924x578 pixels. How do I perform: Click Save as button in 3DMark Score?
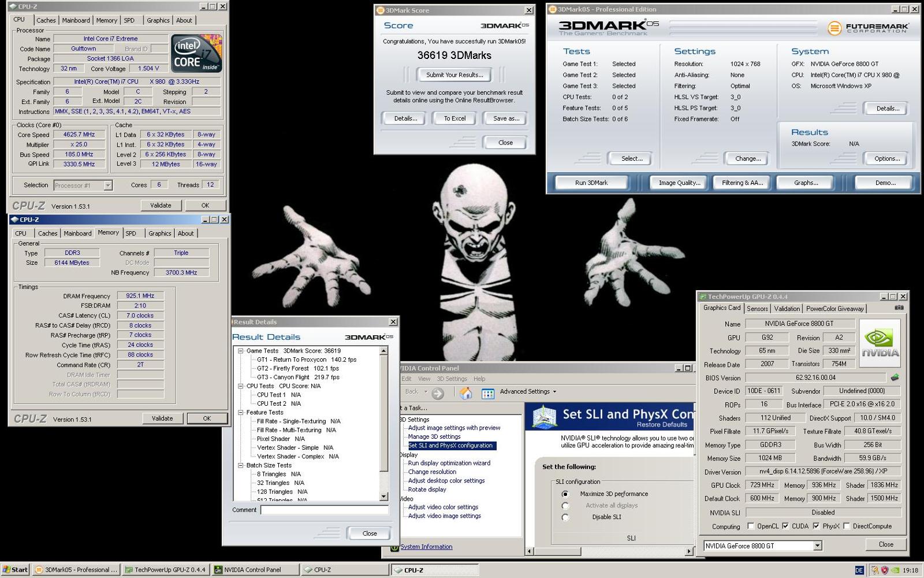506,118
